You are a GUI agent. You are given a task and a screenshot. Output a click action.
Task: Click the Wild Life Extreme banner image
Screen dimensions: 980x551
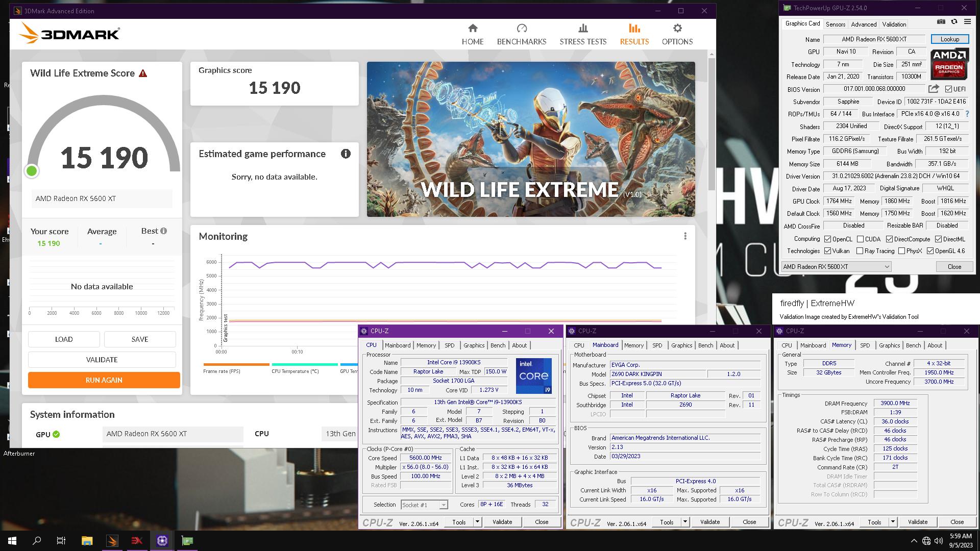click(x=531, y=139)
